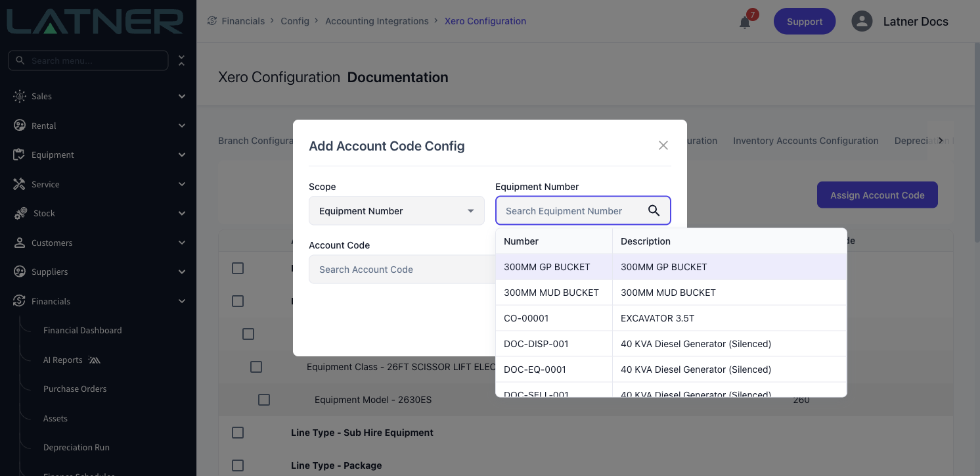The image size is (980, 476).
Task: Click Latner Docs user name
Action: [916, 21]
